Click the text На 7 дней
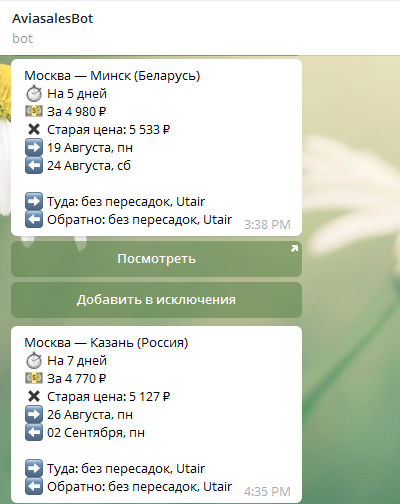This screenshot has width=400, height=504. (x=77, y=361)
